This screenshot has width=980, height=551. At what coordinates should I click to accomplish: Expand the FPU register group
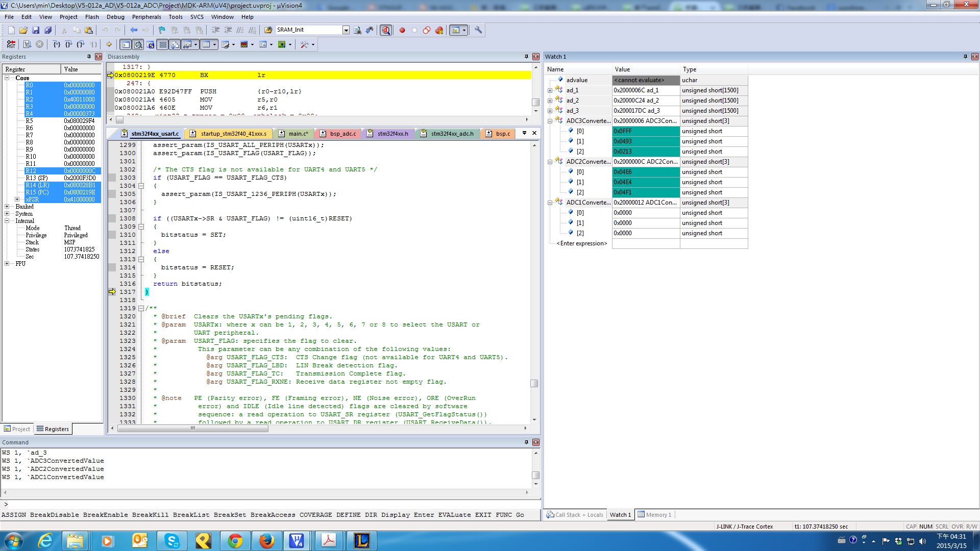point(7,264)
